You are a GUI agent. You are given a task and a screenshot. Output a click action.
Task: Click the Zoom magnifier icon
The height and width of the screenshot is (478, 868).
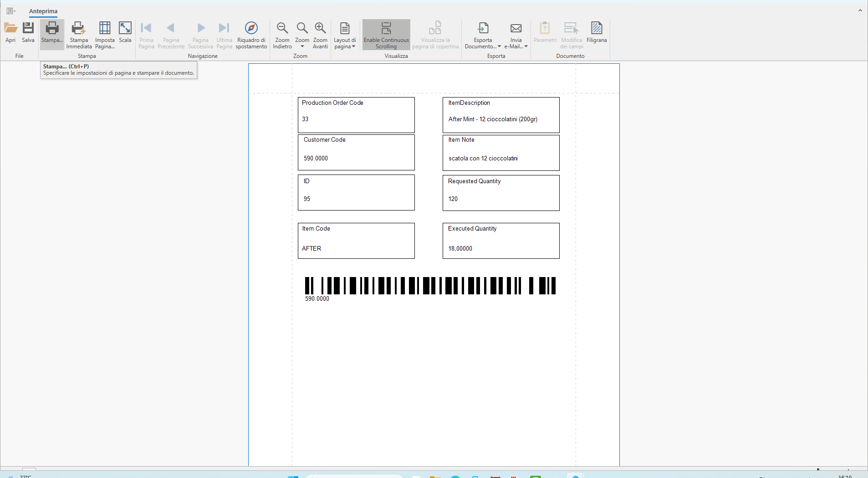pyautogui.click(x=302, y=29)
